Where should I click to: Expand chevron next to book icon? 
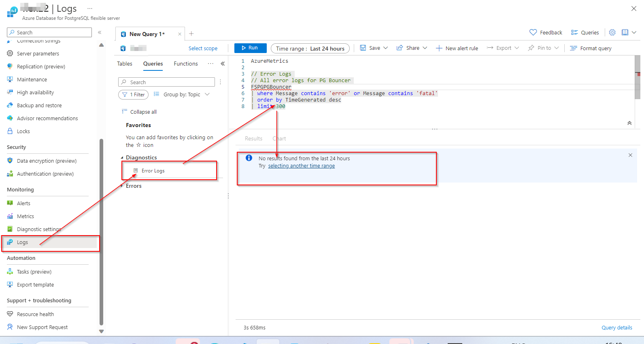634,32
